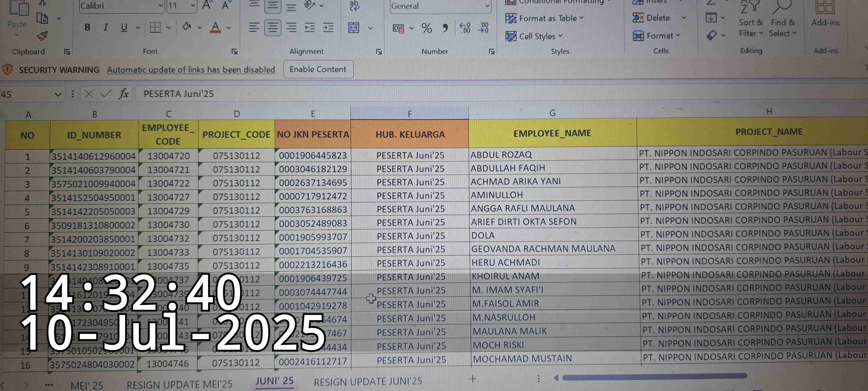Click the scroll-left arrow of horizontal scrollbar
This screenshot has width=868, height=391.
(x=556, y=378)
